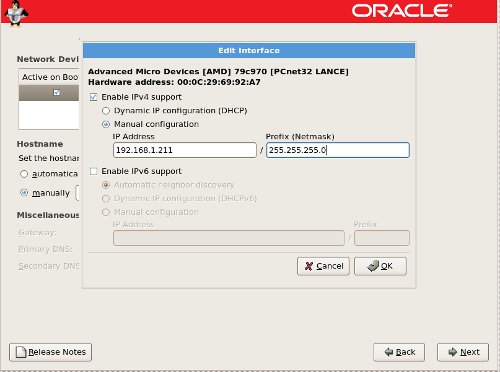Image resolution: width=500 pixels, height=372 pixels.
Task: Click the Hostname section heading
Action: [40, 144]
